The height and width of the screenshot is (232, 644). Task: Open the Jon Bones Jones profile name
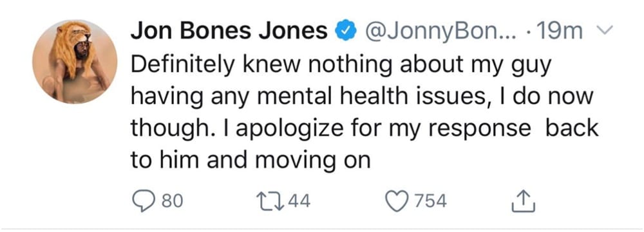[229, 31]
